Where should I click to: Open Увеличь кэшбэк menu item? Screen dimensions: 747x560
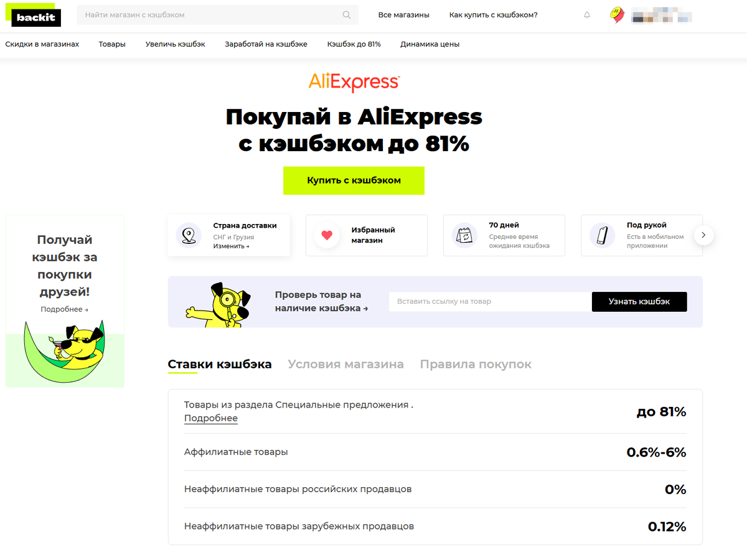point(176,44)
